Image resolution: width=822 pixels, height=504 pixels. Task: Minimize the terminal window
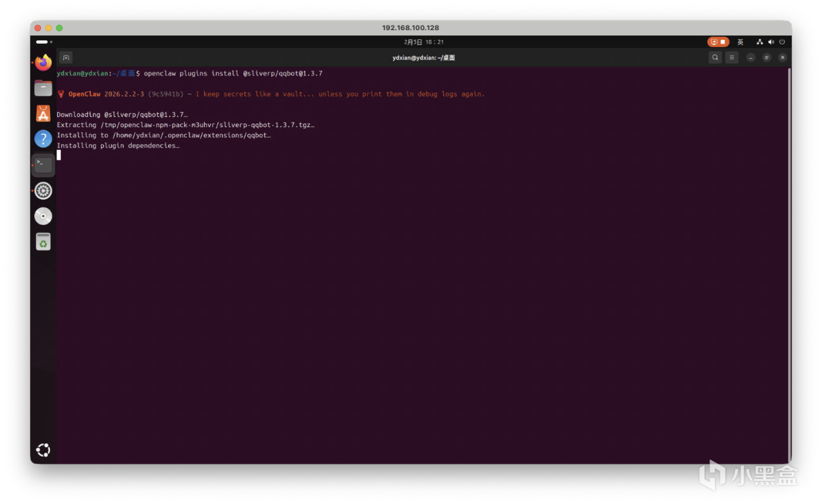[x=750, y=58]
